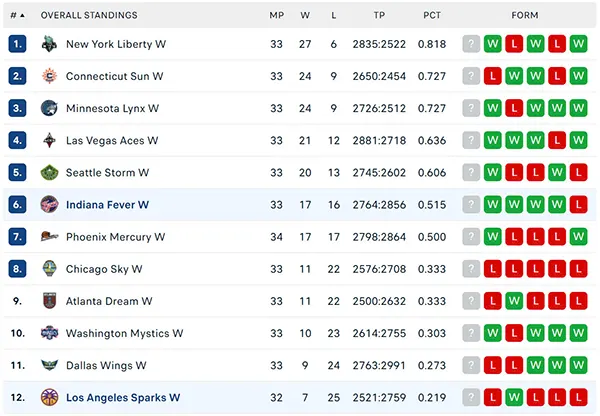Click Indiana Fever's most recent red L badge
Viewport: 600px width, 416px height.
click(578, 204)
